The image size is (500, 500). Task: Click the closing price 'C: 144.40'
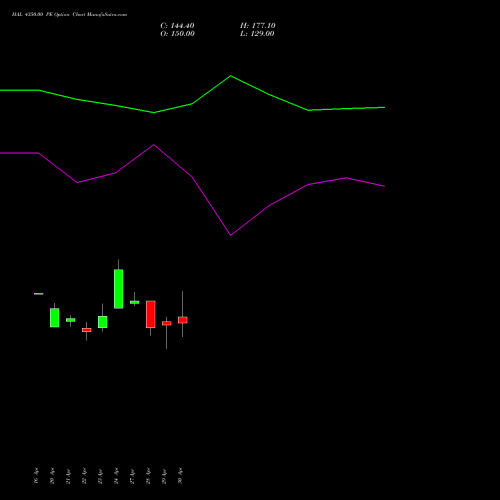point(177,26)
